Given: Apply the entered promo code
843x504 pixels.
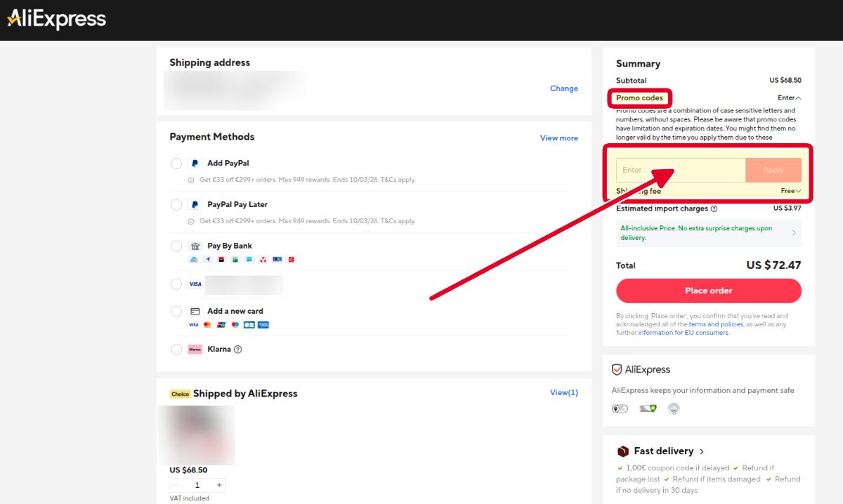Looking at the screenshot, I should (x=773, y=170).
